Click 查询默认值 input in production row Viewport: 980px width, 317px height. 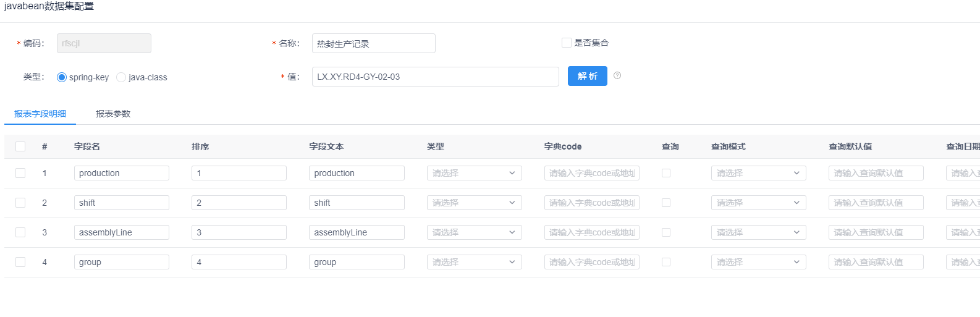(876, 173)
